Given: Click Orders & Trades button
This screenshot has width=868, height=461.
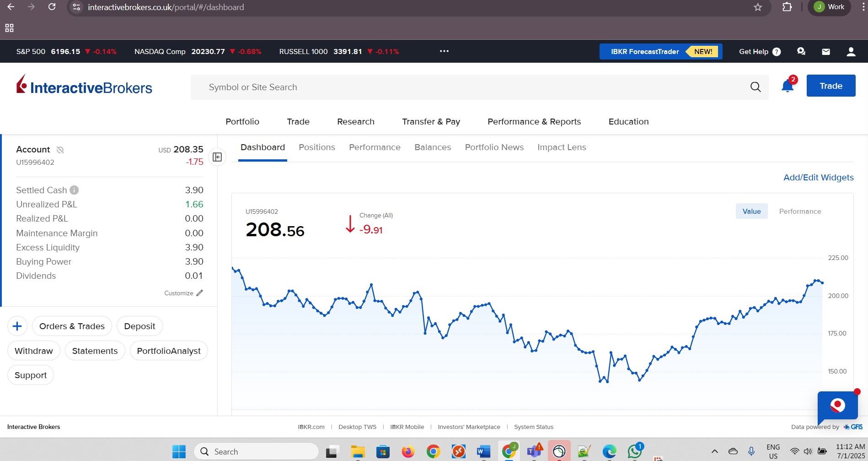Looking at the screenshot, I should coord(72,326).
